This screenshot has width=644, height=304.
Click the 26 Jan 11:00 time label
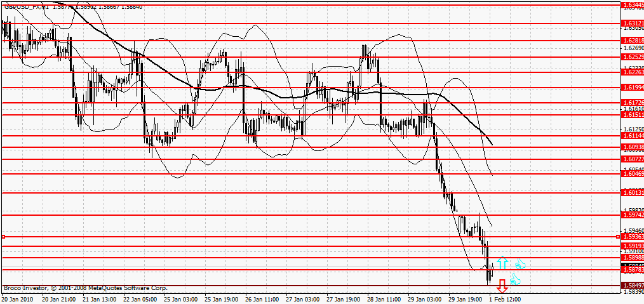coord(262,298)
